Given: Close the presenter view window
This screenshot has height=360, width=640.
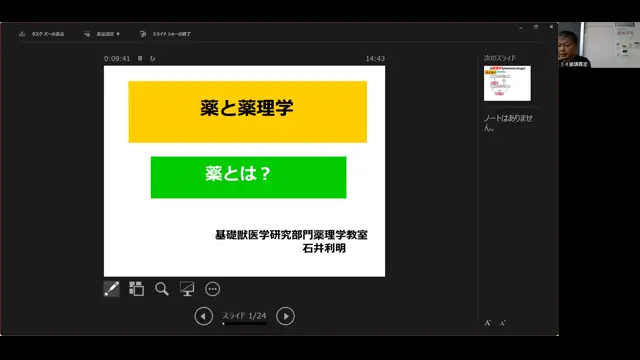Looking at the screenshot, I should click(551, 27).
